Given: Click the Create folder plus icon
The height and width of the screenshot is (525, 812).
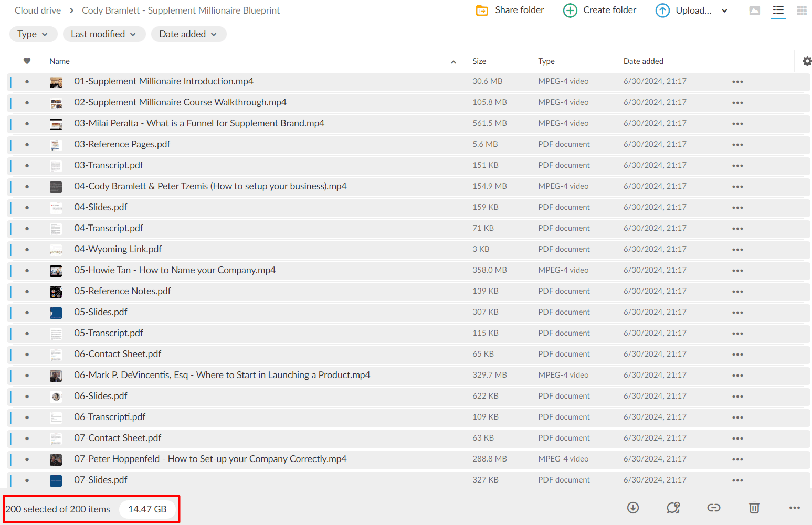Looking at the screenshot, I should point(570,10).
